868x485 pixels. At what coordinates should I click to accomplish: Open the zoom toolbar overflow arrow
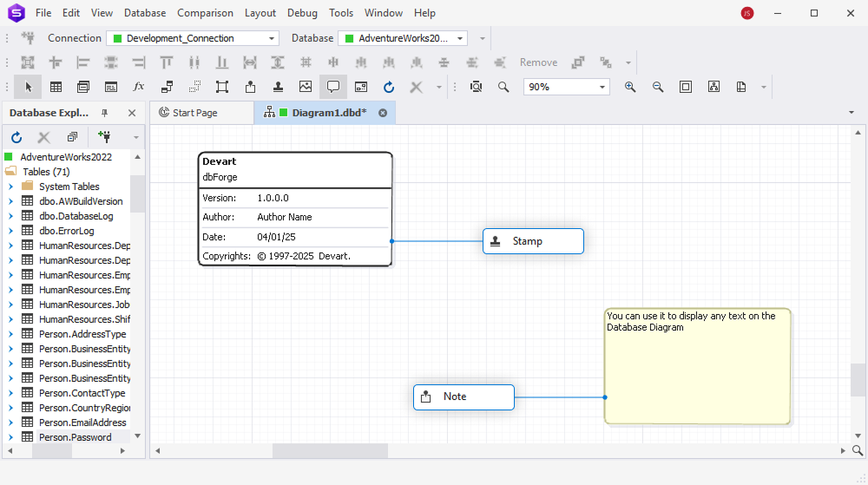pos(763,87)
